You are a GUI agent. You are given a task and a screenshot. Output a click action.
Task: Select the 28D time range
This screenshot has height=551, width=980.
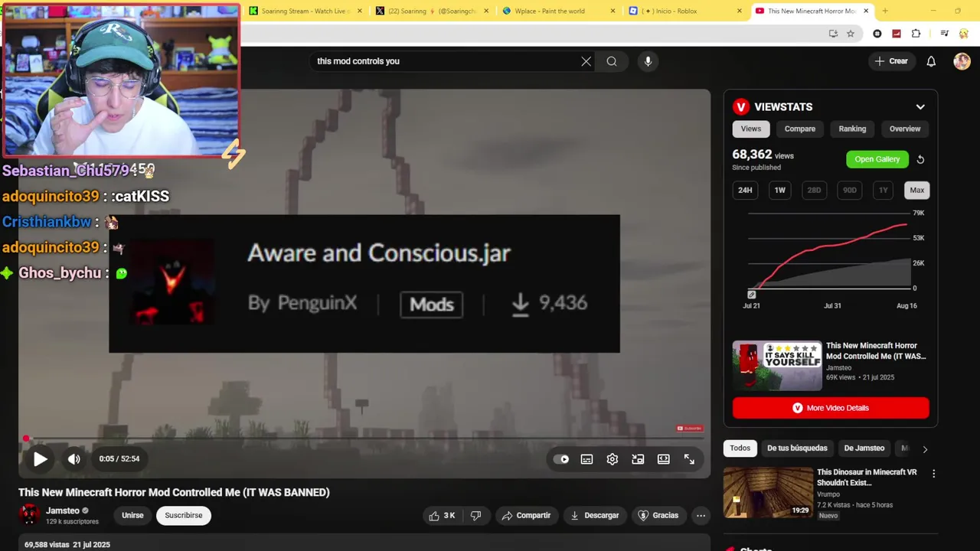814,190
